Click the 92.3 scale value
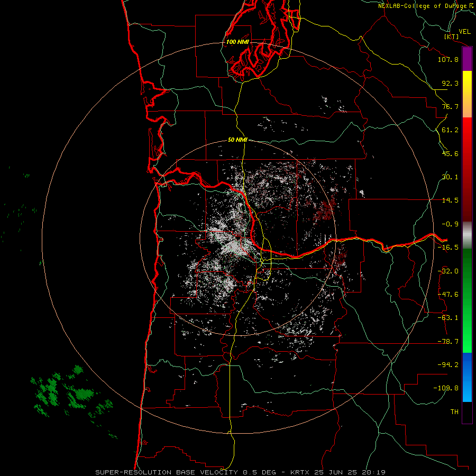This screenshot has width=476, height=476. (x=450, y=83)
